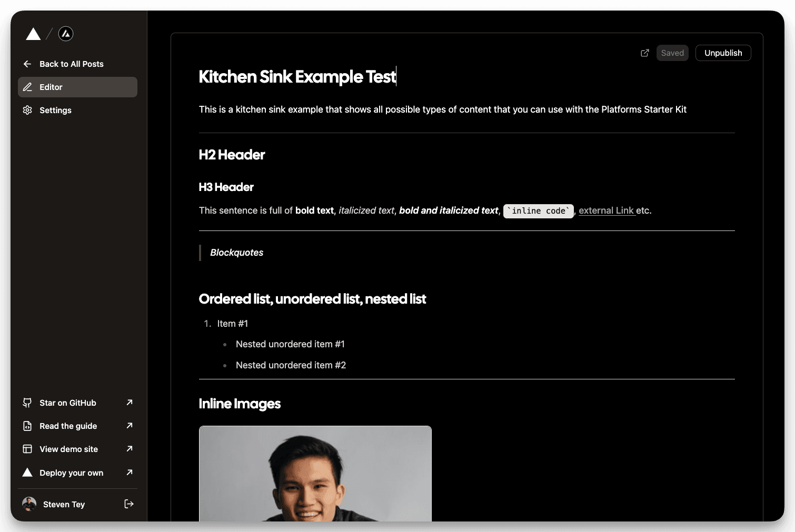
Task: Open the Read the guide link
Action: [68, 426]
